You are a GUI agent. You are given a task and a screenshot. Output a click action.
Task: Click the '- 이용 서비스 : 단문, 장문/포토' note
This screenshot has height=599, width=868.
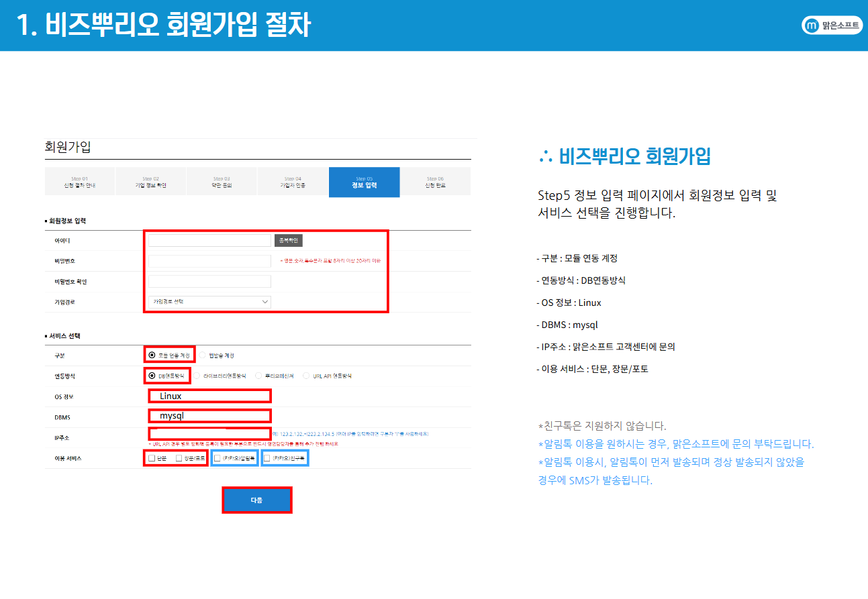click(x=593, y=369)
